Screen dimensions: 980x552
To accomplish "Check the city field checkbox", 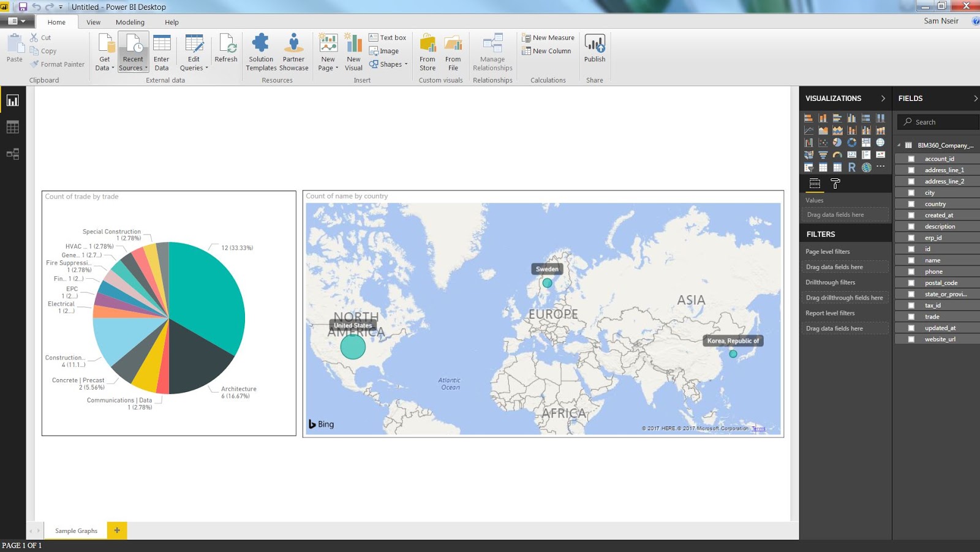I will [x=911, y=192].
